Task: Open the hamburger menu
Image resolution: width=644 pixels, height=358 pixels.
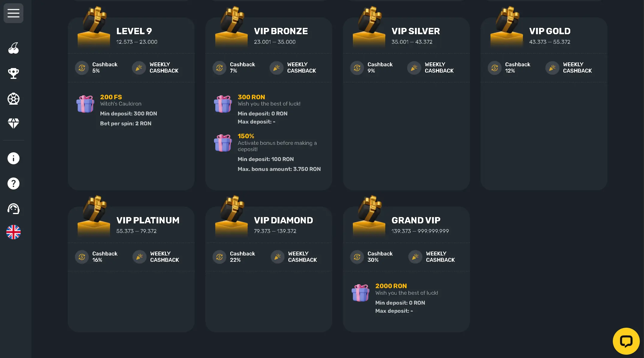Action: 13,13
